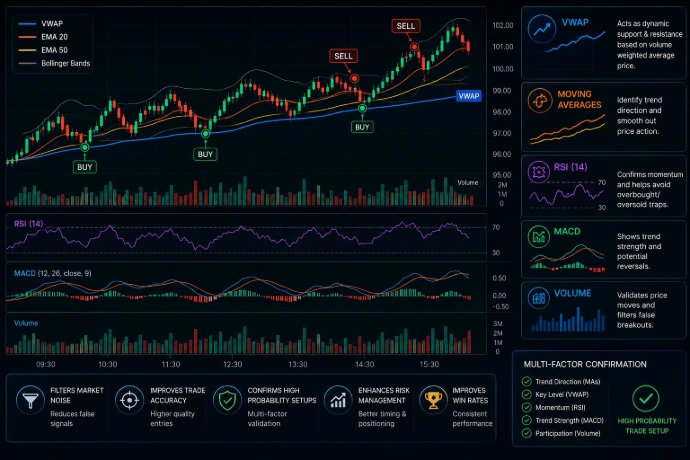Click the small Volume tag in the price chart
Image resolution: width=690 pixels, height=460 pixels.
point(467,182)
